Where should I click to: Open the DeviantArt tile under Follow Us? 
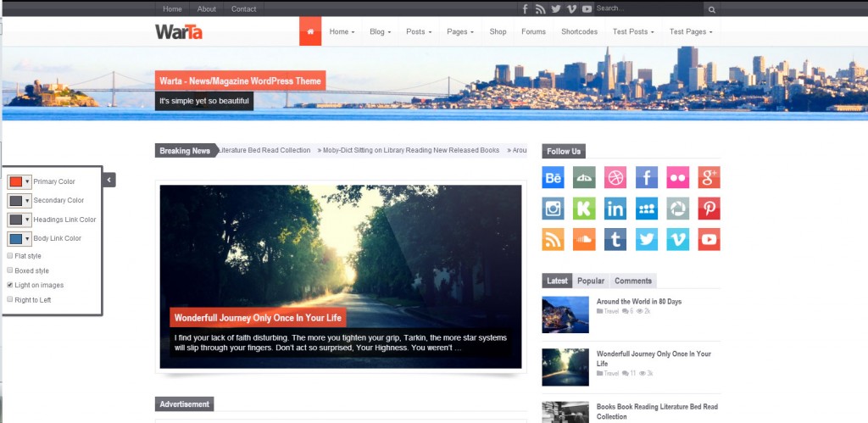pyautogui.click(x=584, y=178)
